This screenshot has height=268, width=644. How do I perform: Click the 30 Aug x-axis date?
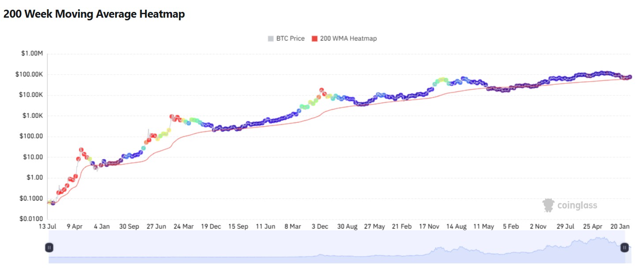347,226
